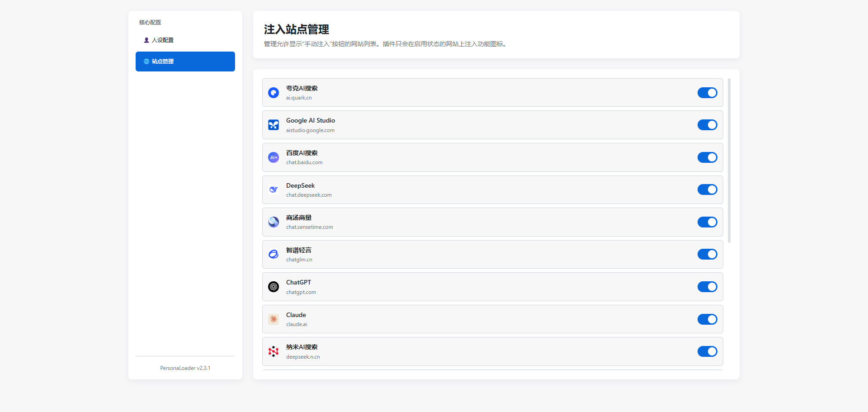Click the person icon beside 人设配置
The width and height of the screenshot is (868, 412).
(x=146, y=40)
